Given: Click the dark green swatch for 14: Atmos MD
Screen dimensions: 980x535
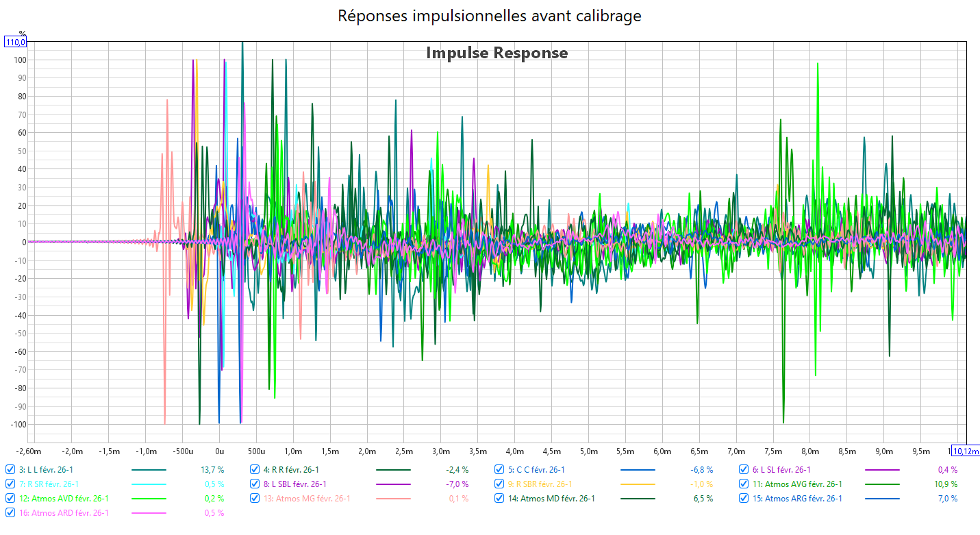Looking at the screenshot, I should click(638, 499).
